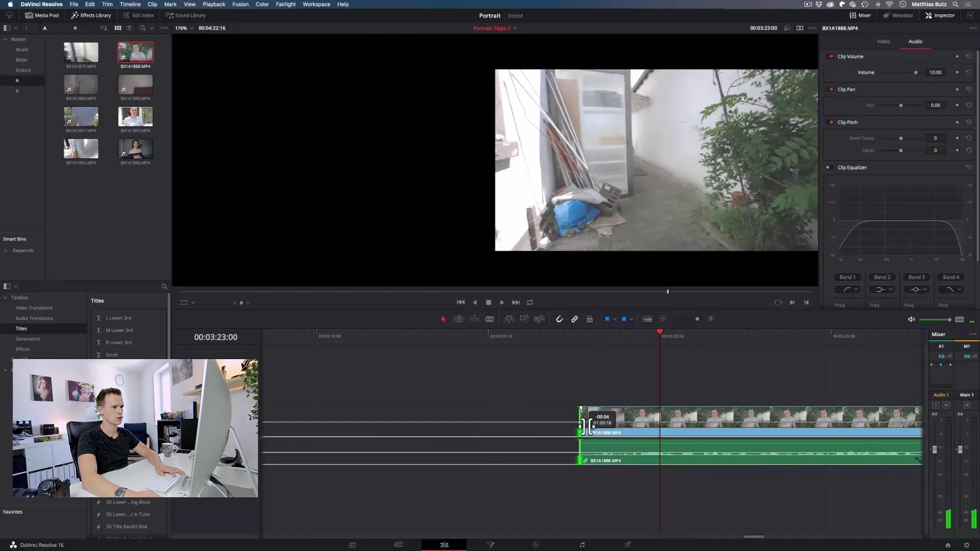This screenshot has height=551, width=980.
Task: Open the viewer zoom 176% dropdown
Action: click(184, 28)
